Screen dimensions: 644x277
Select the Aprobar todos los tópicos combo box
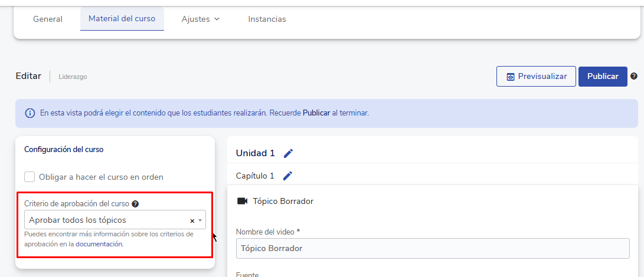106,220
